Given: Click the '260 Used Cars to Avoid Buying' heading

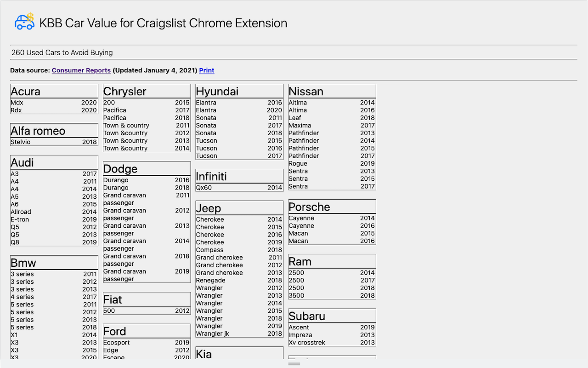Looking at the screenshot, I should [62, 52].
